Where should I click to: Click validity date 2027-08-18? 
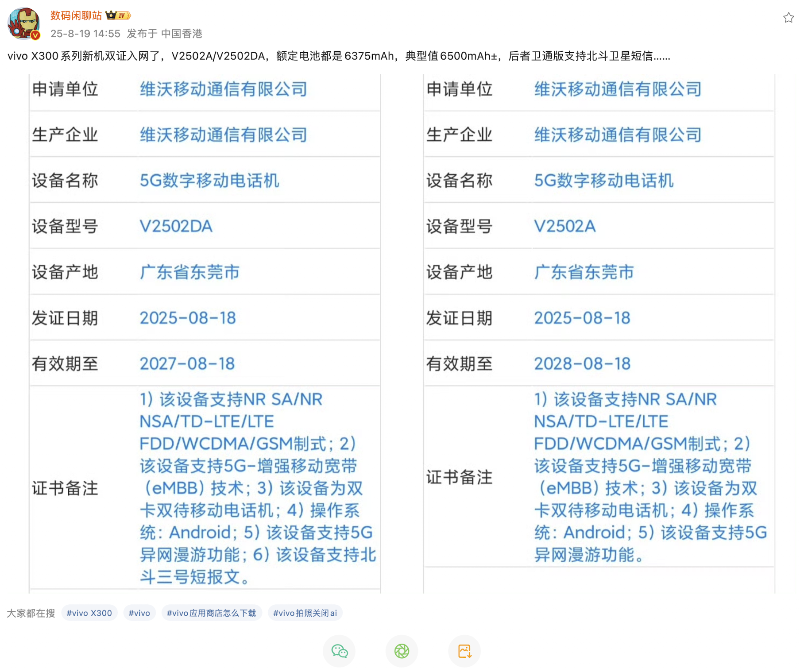pyautogui.click(x=187, y=363)
